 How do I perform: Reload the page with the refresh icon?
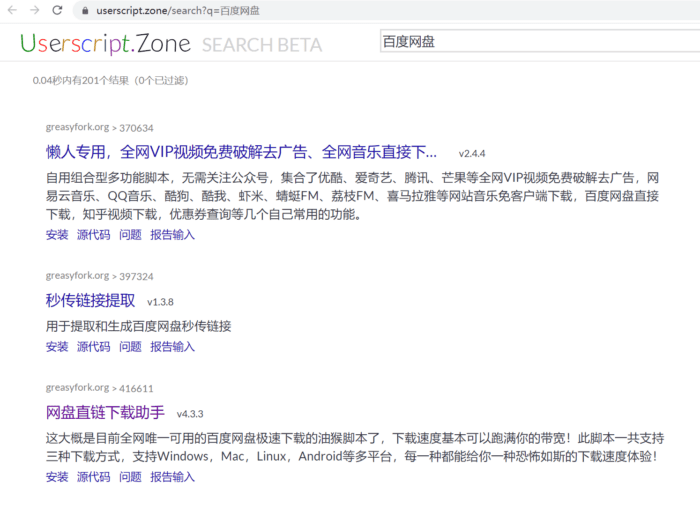(x=57, y=10)
